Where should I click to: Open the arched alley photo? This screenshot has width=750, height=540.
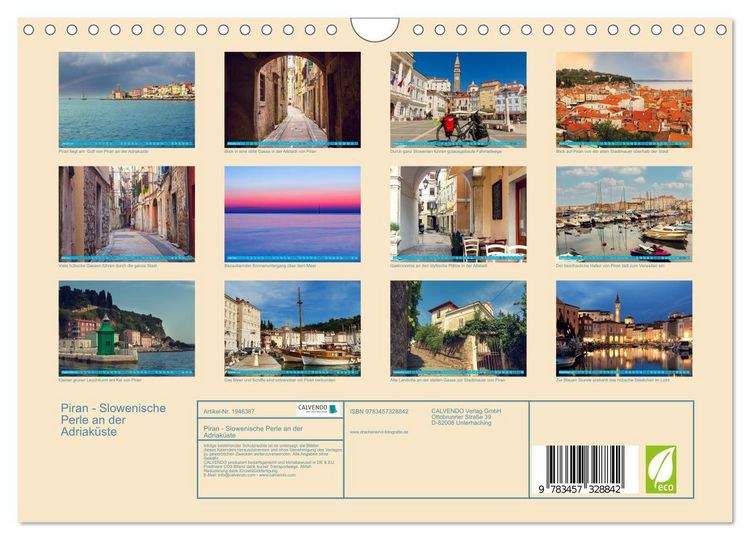(292, 99)
